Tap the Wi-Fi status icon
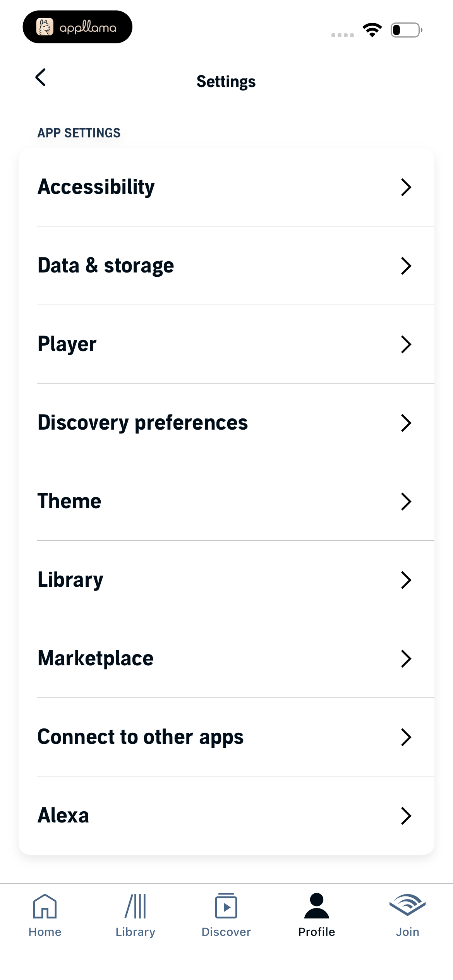The height and width of the screenshot is (980, 453). [x=372, y=30]
